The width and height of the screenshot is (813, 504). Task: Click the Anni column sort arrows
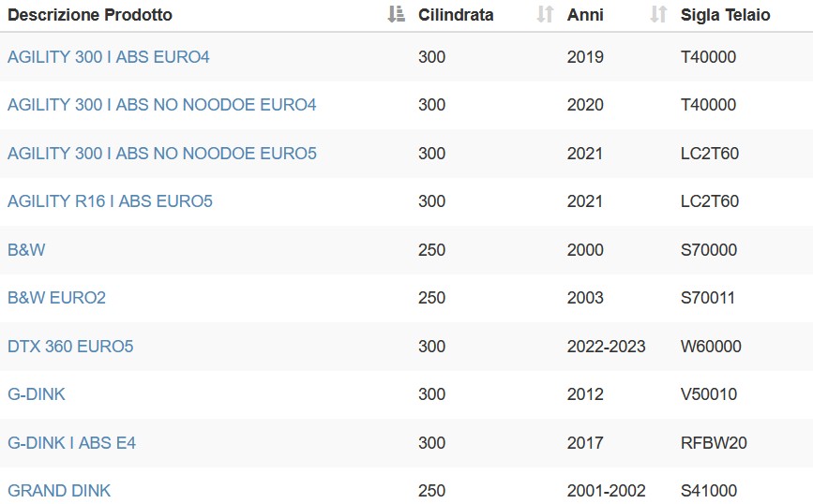coord(658,14)
